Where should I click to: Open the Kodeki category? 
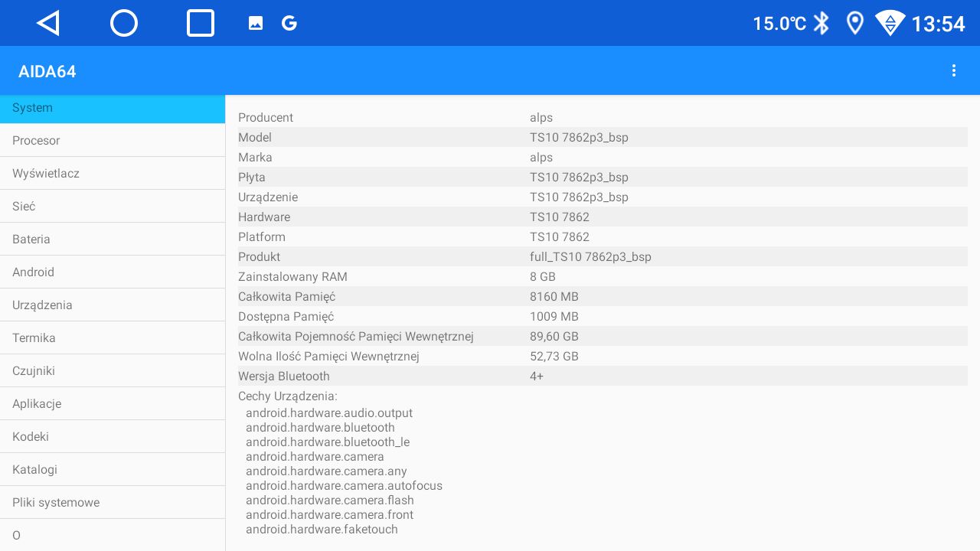point(113,437)
